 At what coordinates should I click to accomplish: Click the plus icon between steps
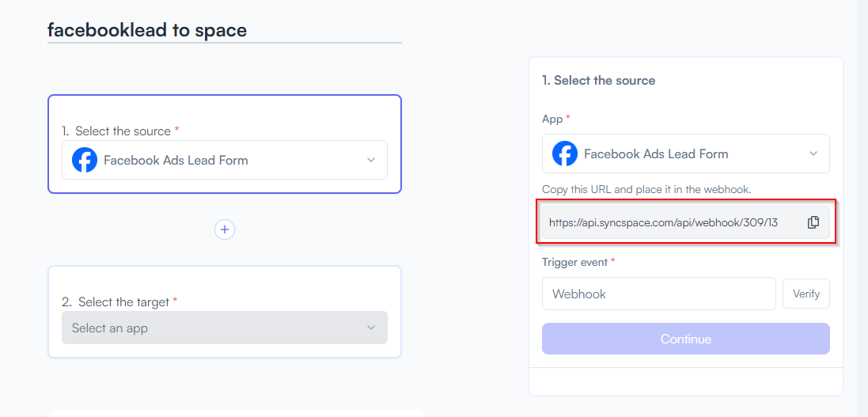[x=225, y=229]
